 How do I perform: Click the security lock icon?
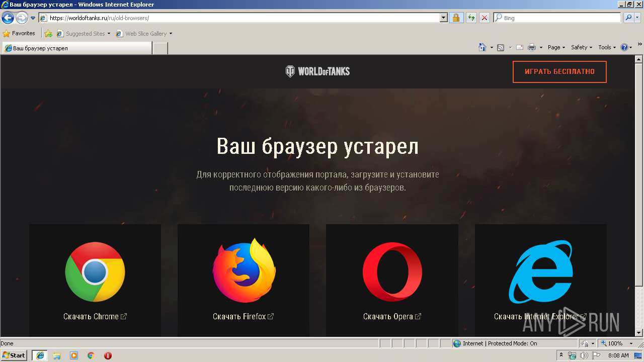coord(456,18)
